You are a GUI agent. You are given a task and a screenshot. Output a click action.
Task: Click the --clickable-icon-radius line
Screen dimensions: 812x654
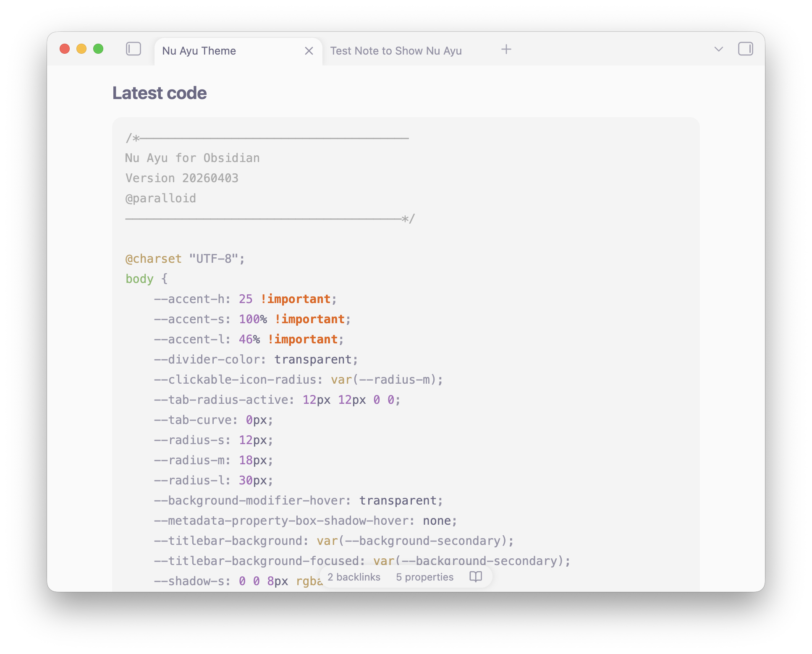(x=299, y=380)
